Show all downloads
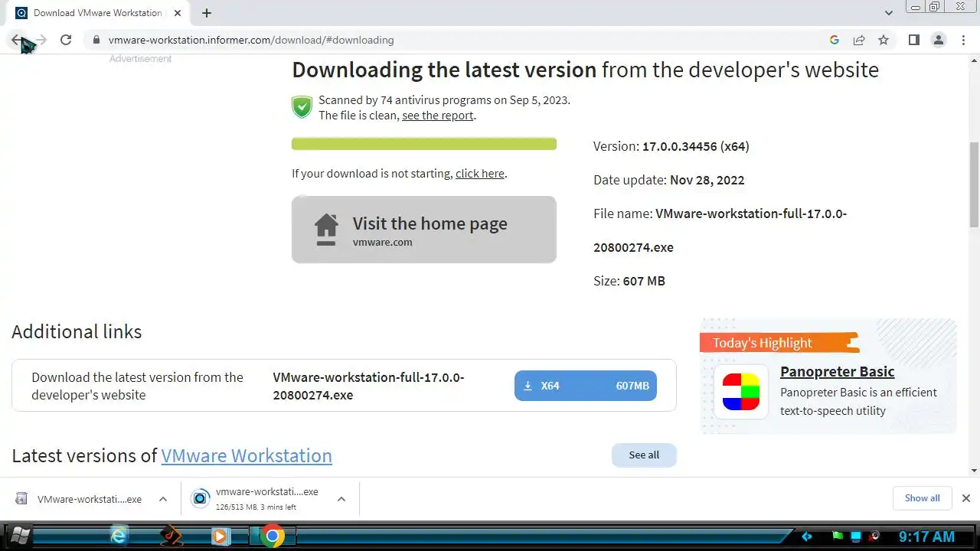This screenshot has width=980, height=551. point(922,498)
